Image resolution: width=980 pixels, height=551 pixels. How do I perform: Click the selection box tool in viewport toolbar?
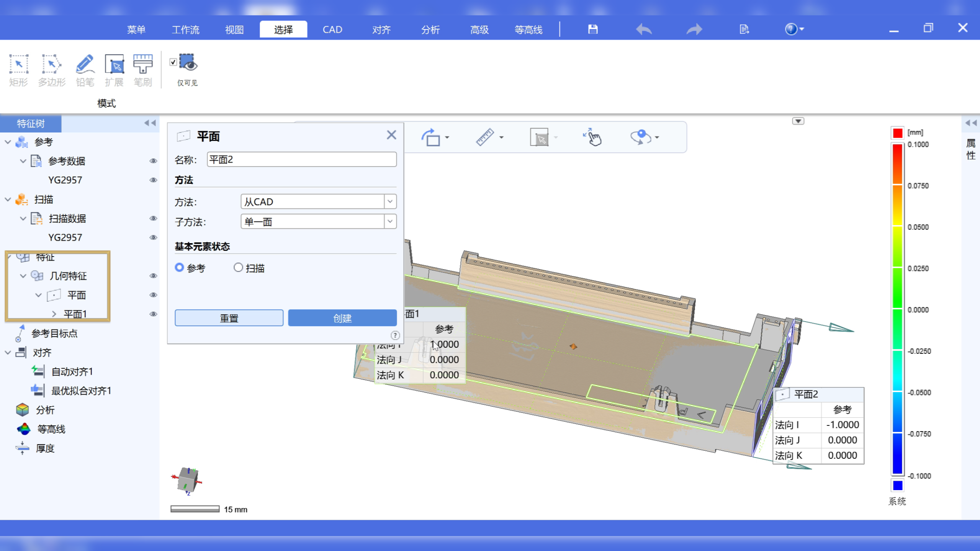click(x=539, y=137)
